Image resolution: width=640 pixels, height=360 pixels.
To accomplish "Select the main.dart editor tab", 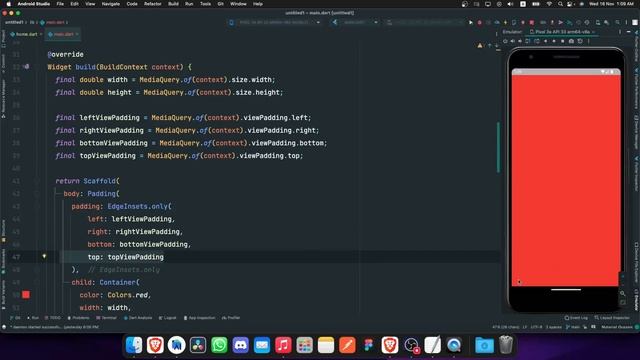I will click(63, 34).
